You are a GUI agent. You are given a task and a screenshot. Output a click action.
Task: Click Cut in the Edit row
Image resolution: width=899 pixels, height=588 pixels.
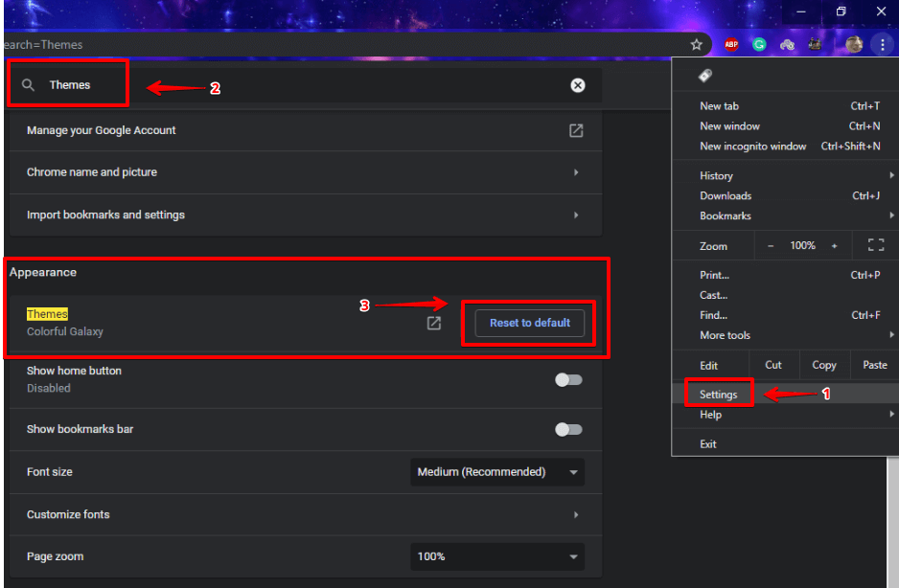point(772,365)
